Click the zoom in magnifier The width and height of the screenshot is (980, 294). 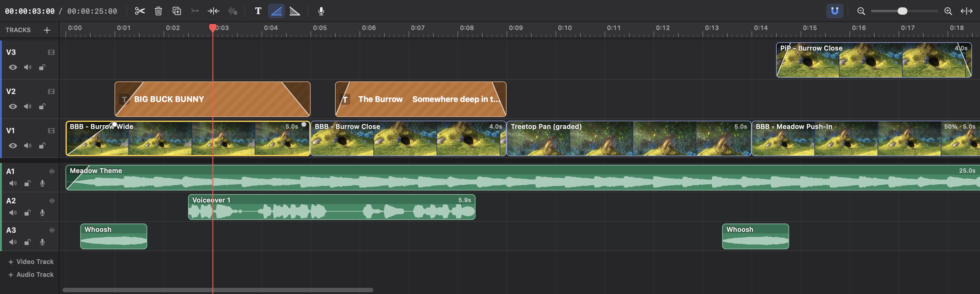coord(948,11)
